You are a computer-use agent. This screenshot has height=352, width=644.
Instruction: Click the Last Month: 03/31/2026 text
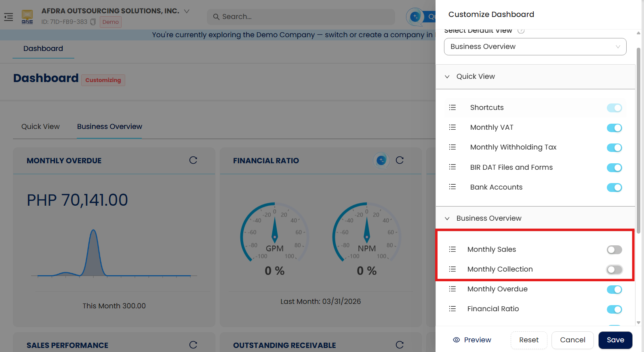(x=321, y=301)
